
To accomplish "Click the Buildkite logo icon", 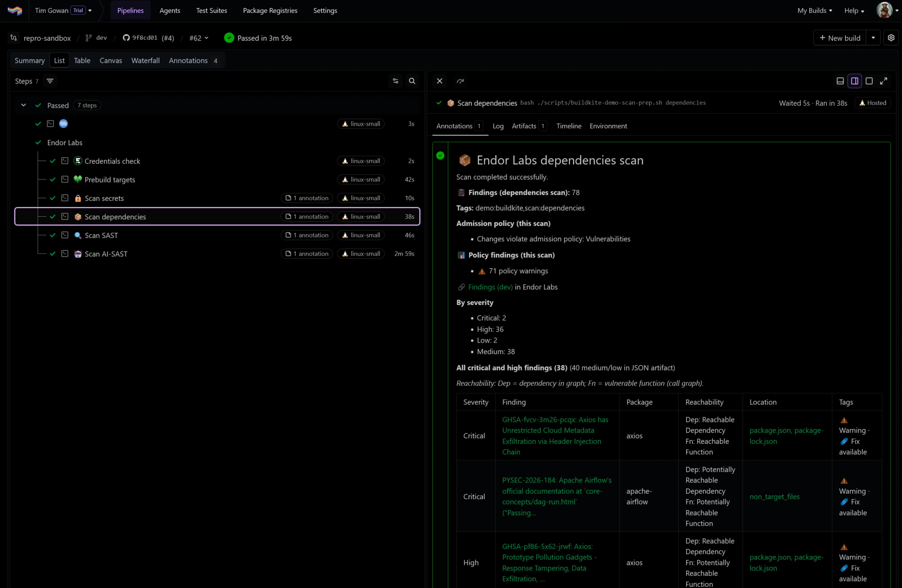I will [15, 11].
